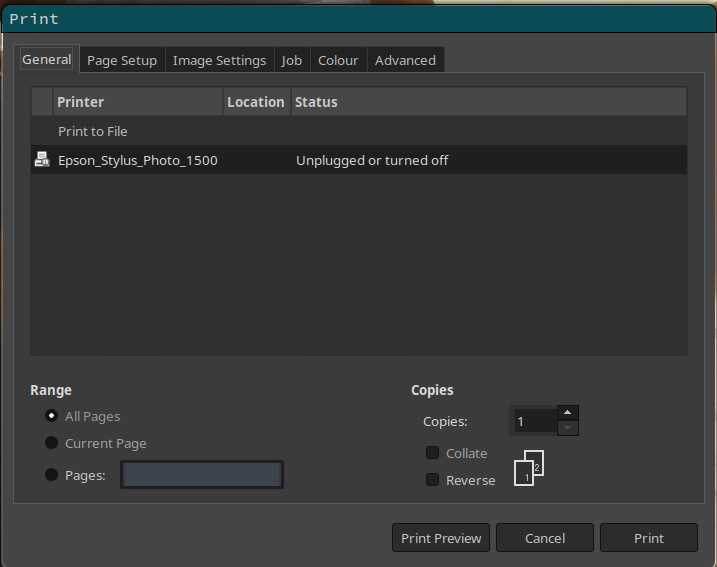This screenshot has height=567, width=717.
Task: Open the Colour tab
Action: click(338, 60)
